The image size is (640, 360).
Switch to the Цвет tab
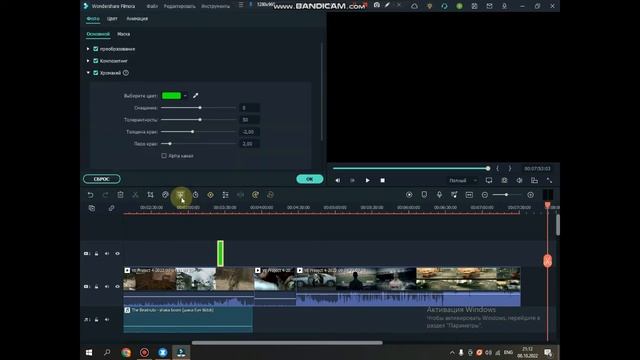[112, 19]
